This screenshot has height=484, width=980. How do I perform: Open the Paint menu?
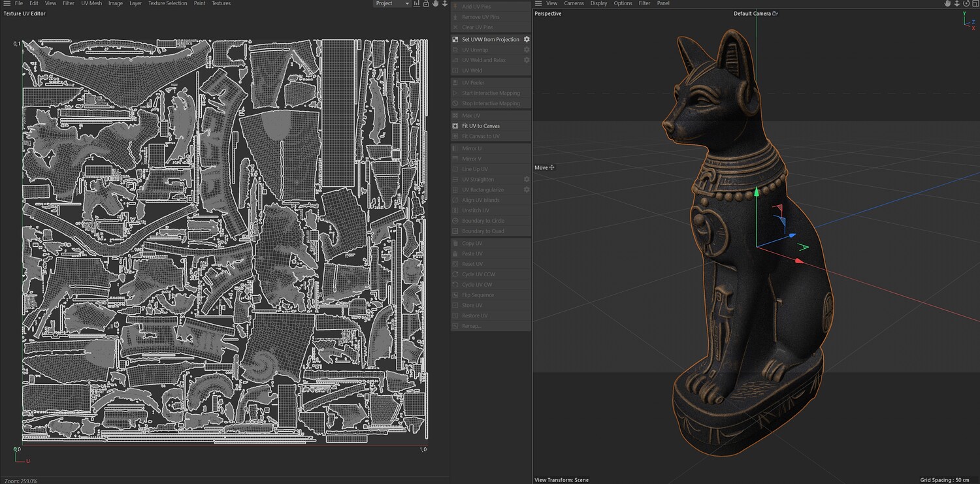point(199,3)
